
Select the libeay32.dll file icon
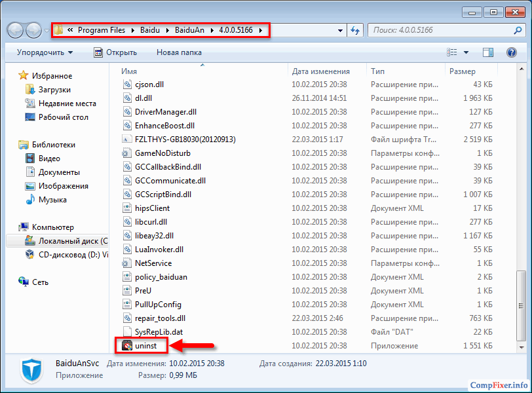pos(127,236)
